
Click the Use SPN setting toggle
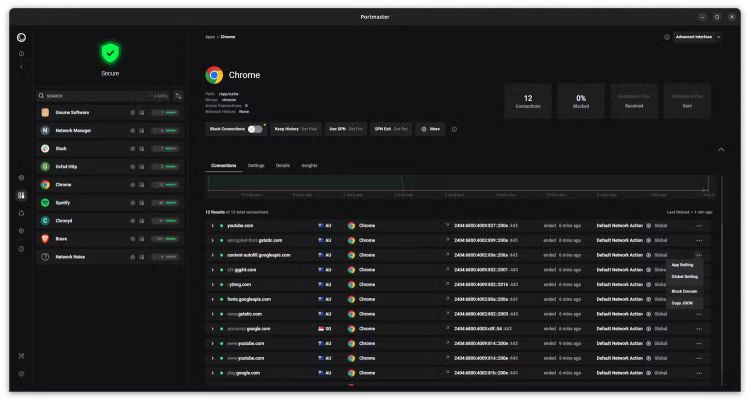click(347, 129)
